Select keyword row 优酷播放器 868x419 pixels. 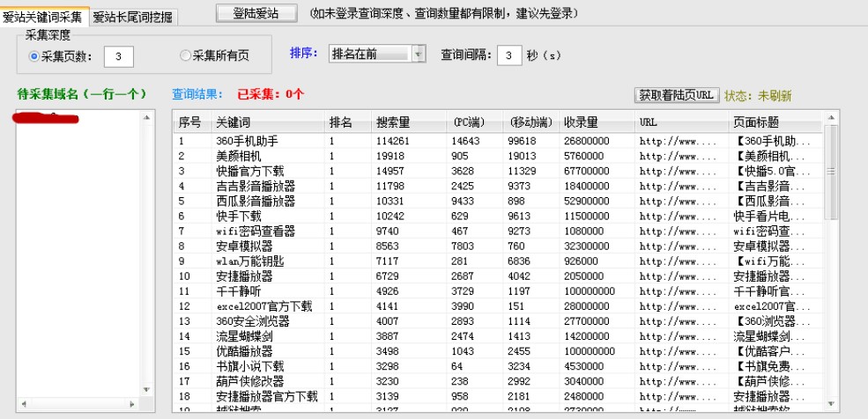(x=498, y=351)
